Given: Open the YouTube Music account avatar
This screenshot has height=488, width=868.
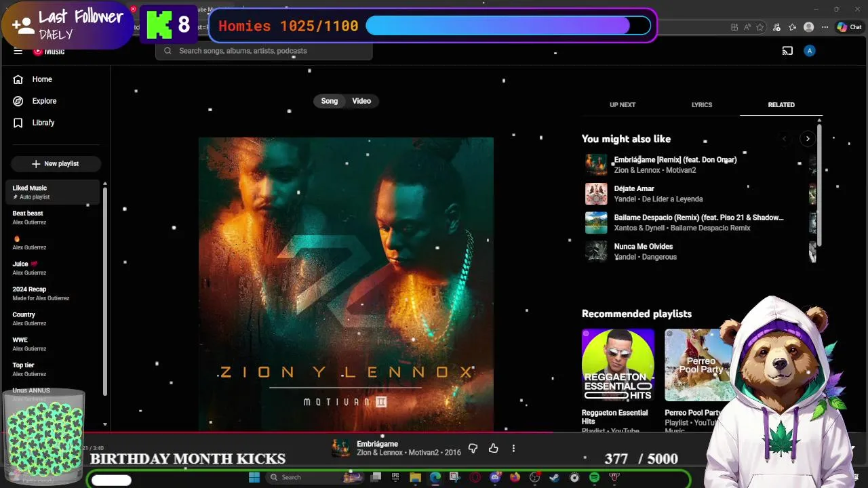Looking at the screenshot, I should click(x=809, y=51).
